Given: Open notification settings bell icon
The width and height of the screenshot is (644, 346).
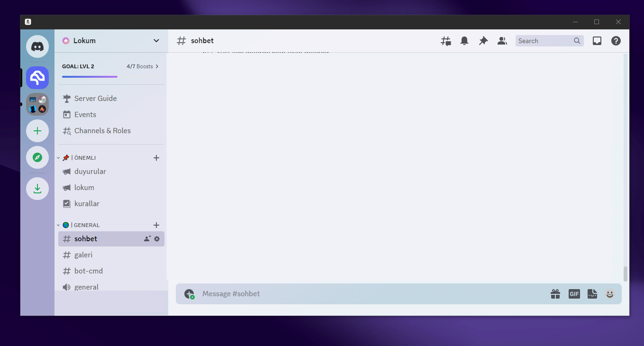Looking at the screenshot, I should coord(464,41).
